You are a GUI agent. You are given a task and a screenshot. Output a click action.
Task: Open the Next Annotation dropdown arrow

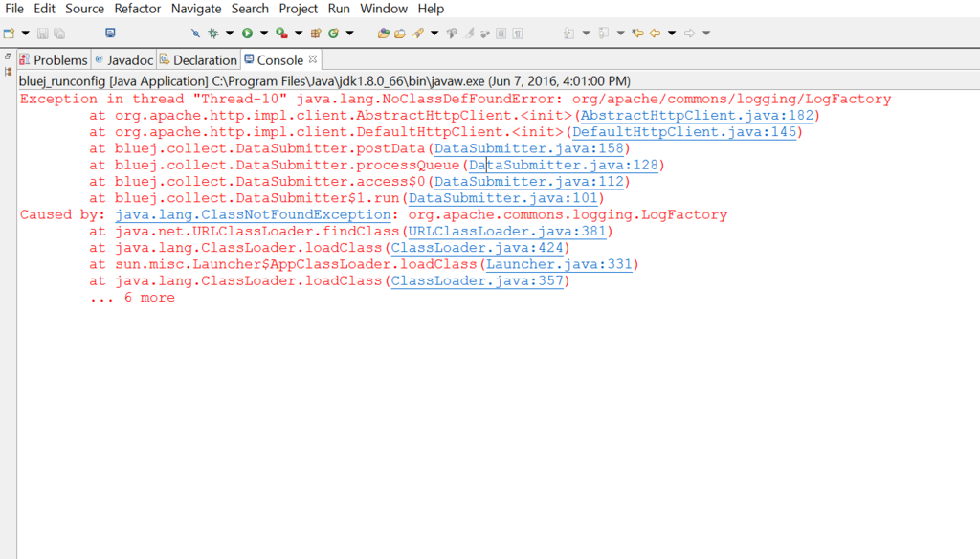586,34
